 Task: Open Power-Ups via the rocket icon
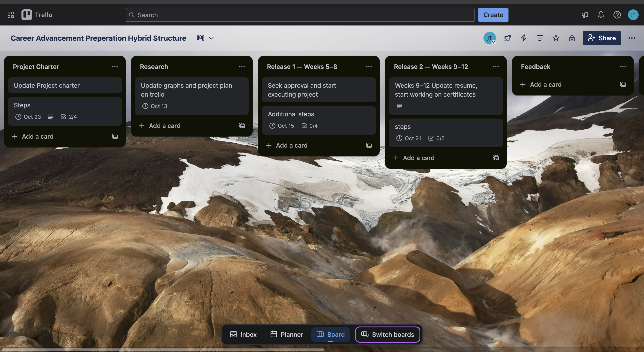point(508,38)
